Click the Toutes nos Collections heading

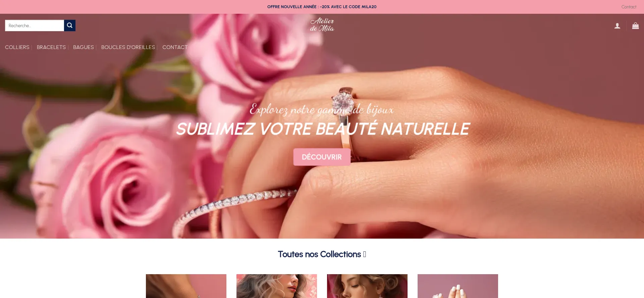point(322,254)
